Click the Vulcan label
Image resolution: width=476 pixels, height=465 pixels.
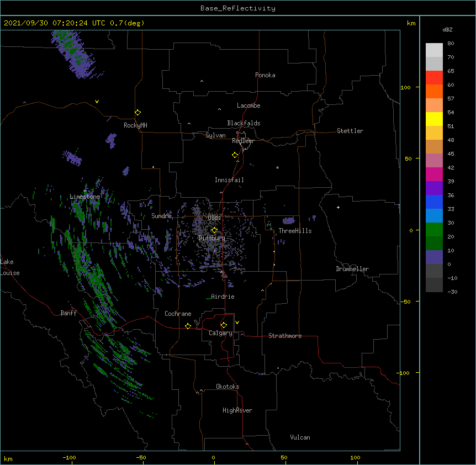pyautogui.click(x=300, y=437)
